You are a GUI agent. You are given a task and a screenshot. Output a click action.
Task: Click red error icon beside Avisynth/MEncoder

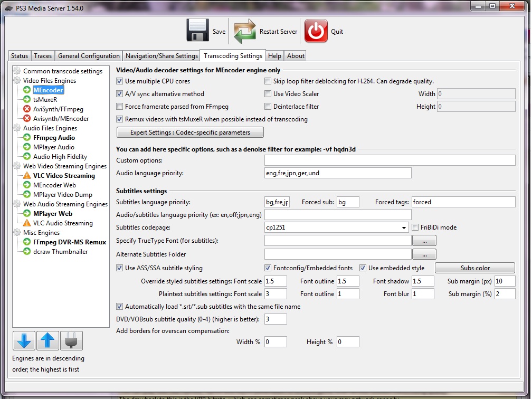tap(27, 118)
